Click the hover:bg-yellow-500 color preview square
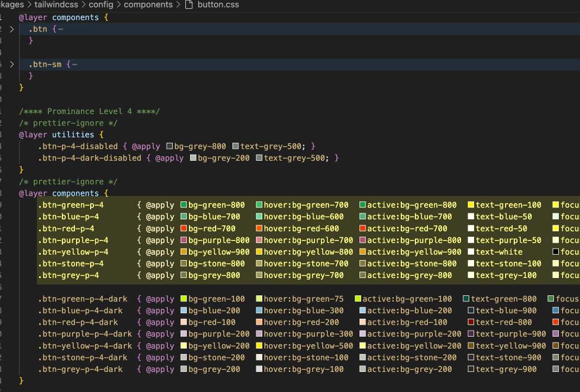580x392 pixels. [259, 346]
